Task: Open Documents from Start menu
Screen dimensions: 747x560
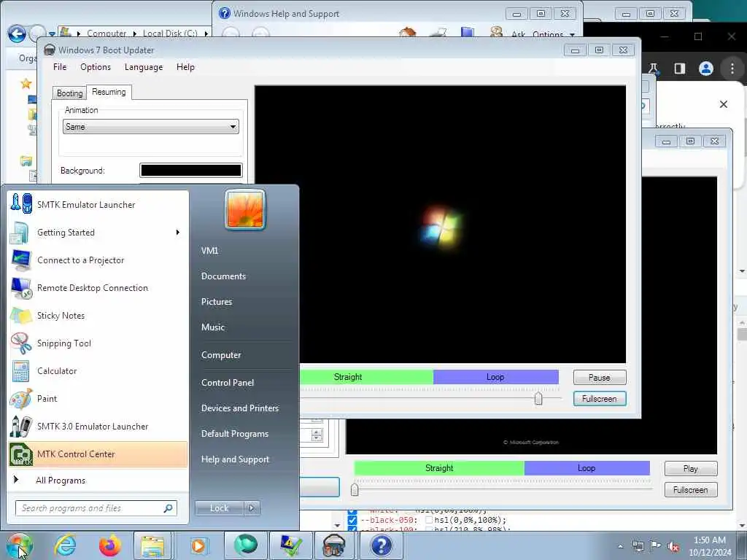Action: [x=223, y=276]
